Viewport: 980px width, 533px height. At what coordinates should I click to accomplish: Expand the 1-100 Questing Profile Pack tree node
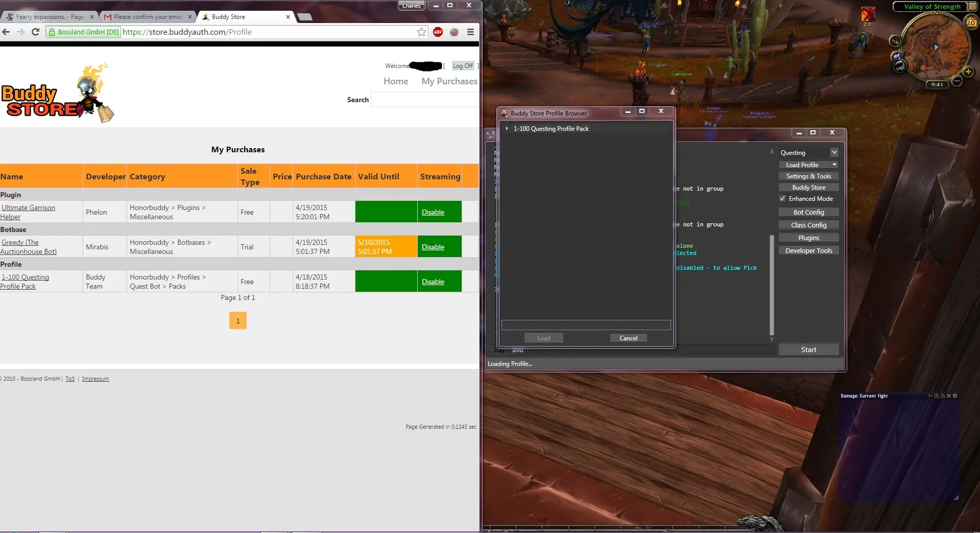tap(507, 128)
